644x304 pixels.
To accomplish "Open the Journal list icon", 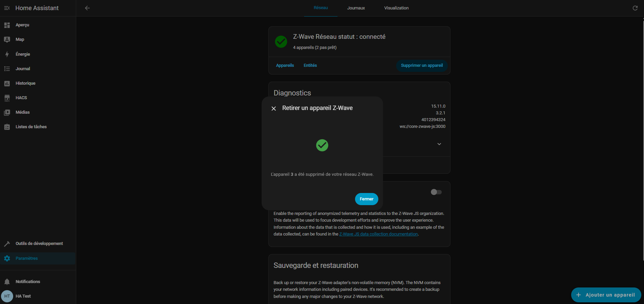I will pyautogui.click(x=7, y=69).
